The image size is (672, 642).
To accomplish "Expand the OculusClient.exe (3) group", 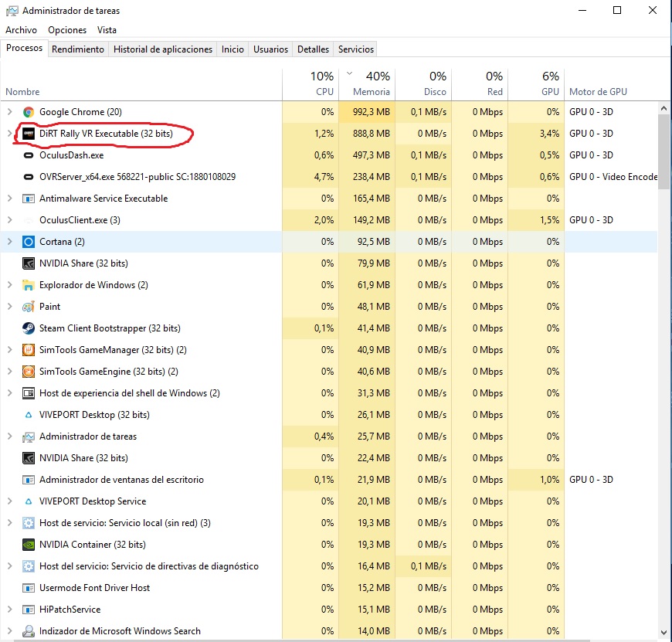I will tap(10, 220).
